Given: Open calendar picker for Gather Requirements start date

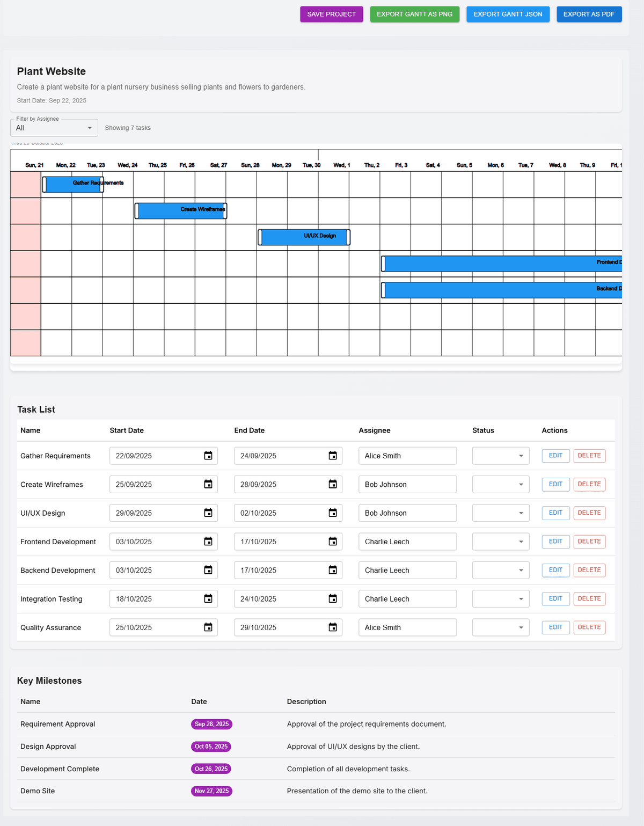Looking at the screenshot, I should pos(208,456).
